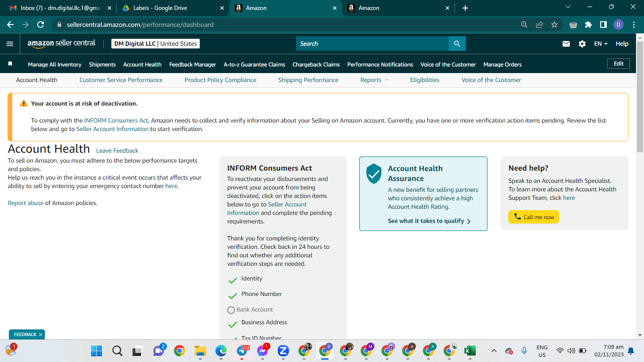Toggle the Chrome side panel
The height and width of the screenshot is (362, 644).
[603, 25]
